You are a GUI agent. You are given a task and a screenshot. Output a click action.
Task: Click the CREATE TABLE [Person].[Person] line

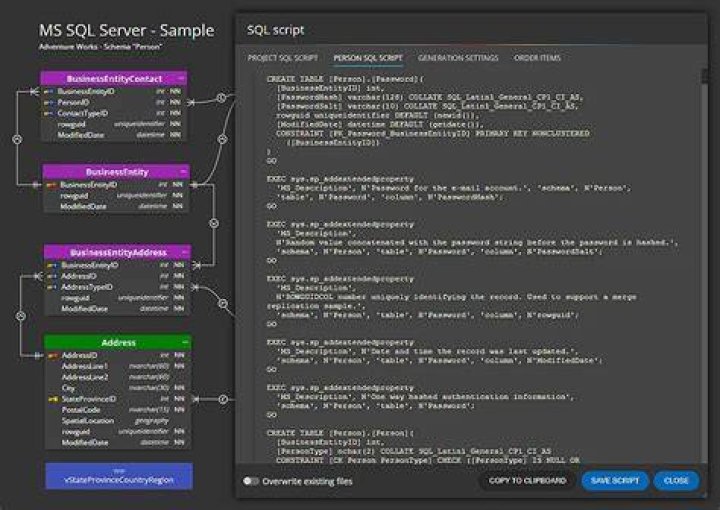340,433
